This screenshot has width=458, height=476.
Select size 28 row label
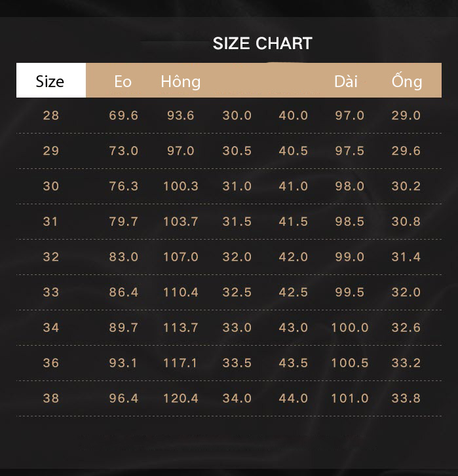pos(51,115)
